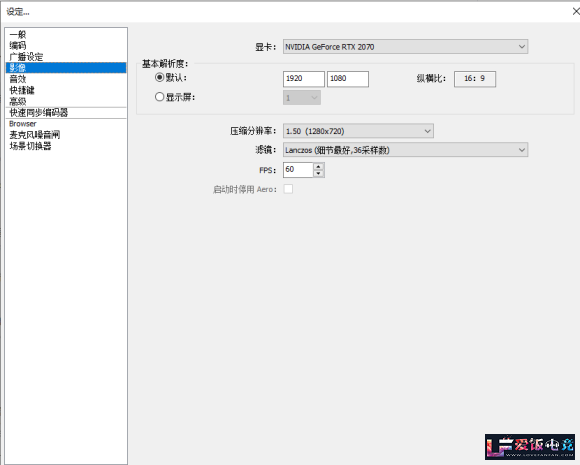
Task: Choose the 默认 resolution radio button
Action: pos(159,77)
